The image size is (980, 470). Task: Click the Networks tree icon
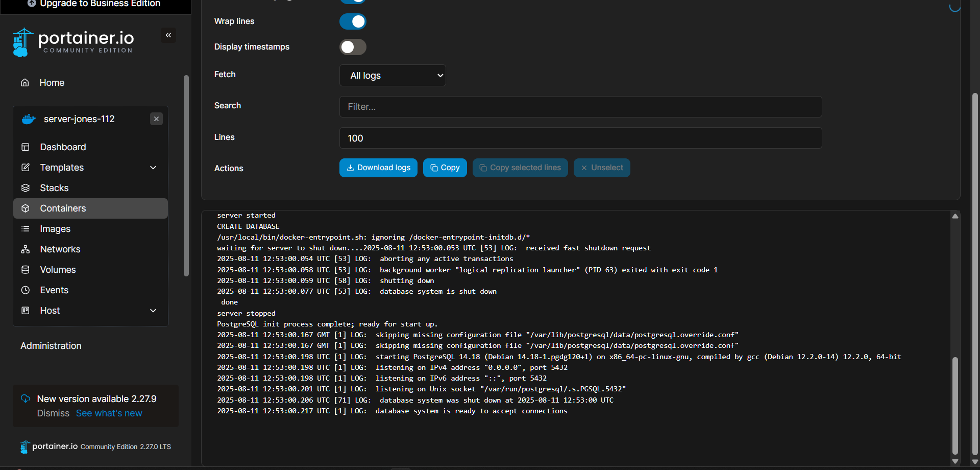(26, 249)
